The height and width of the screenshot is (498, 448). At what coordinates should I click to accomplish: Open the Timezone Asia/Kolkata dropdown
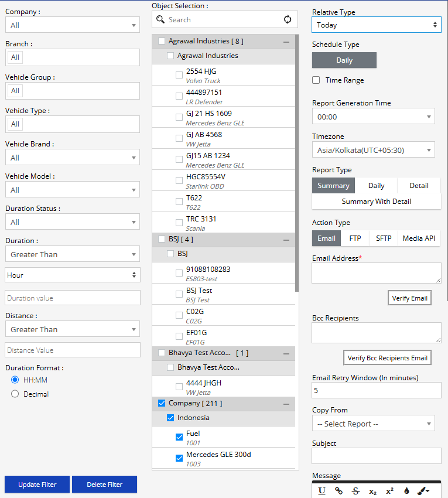[374, 150]
